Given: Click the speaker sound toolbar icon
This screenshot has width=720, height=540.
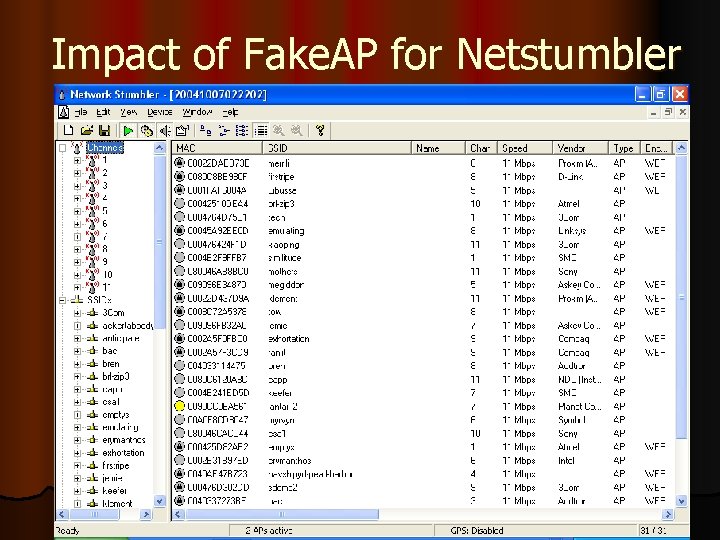Looking at the screenshot, I should pyautogui.click(x=165, y=131).
